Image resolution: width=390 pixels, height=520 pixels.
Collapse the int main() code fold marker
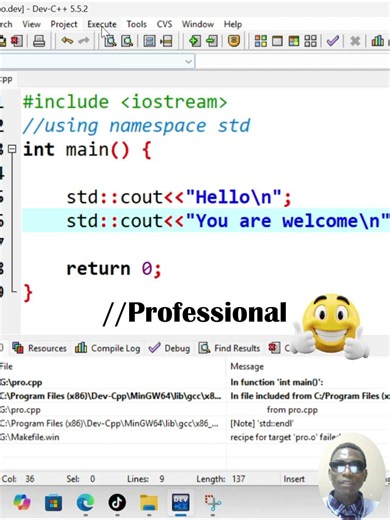click(12, 149)
